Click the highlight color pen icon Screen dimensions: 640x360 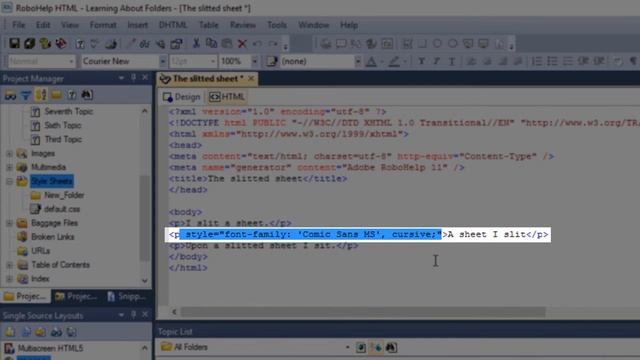[394, 61]
